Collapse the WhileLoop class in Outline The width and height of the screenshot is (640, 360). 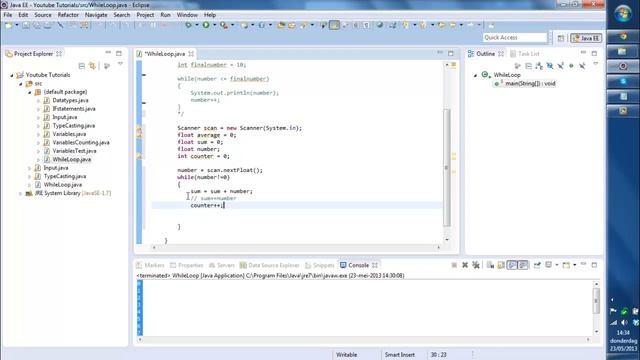point(476,75)
